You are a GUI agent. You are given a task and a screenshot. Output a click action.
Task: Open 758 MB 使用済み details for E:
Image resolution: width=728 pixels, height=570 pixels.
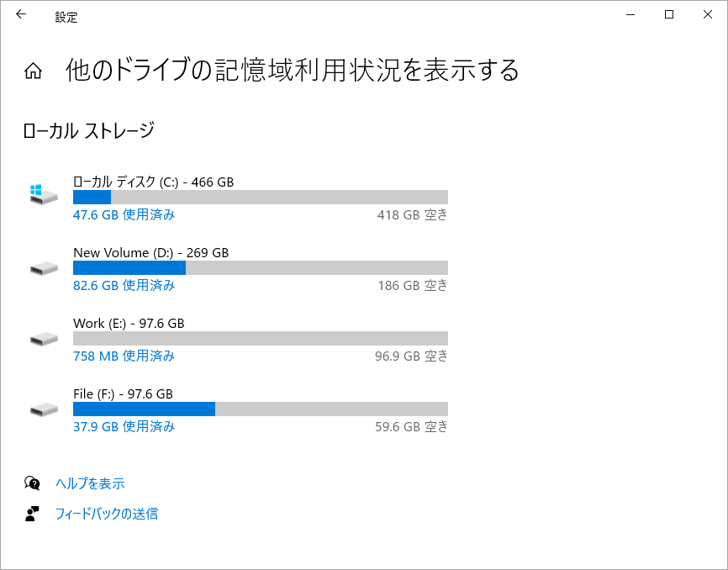coord(124,356)
